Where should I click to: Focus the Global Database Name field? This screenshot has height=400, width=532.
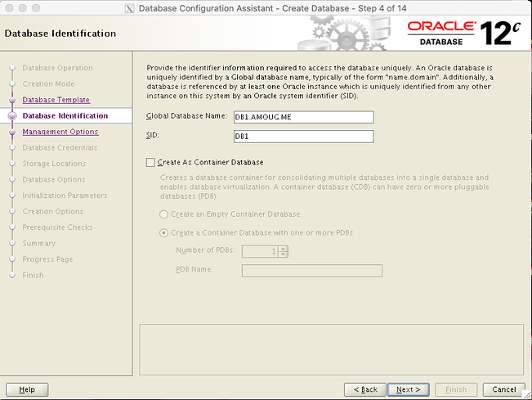click(304, 117)
